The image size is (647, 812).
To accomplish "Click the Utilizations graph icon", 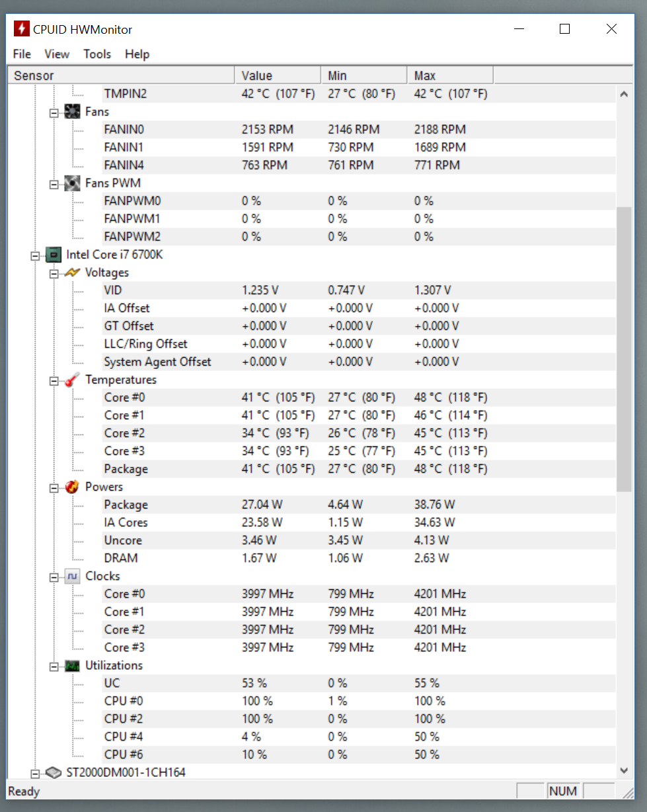I will point(73,666).
